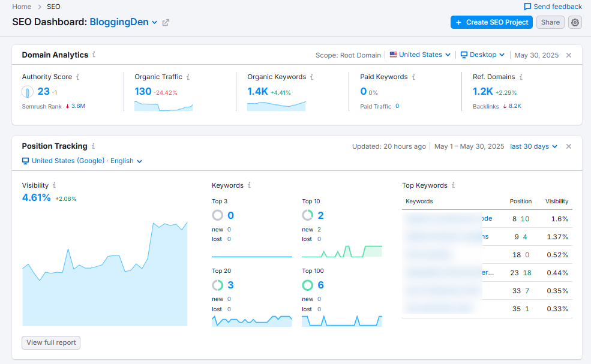591x364 pixels.
Task: Open the United States location dropdown
Action: pos(420,55)
